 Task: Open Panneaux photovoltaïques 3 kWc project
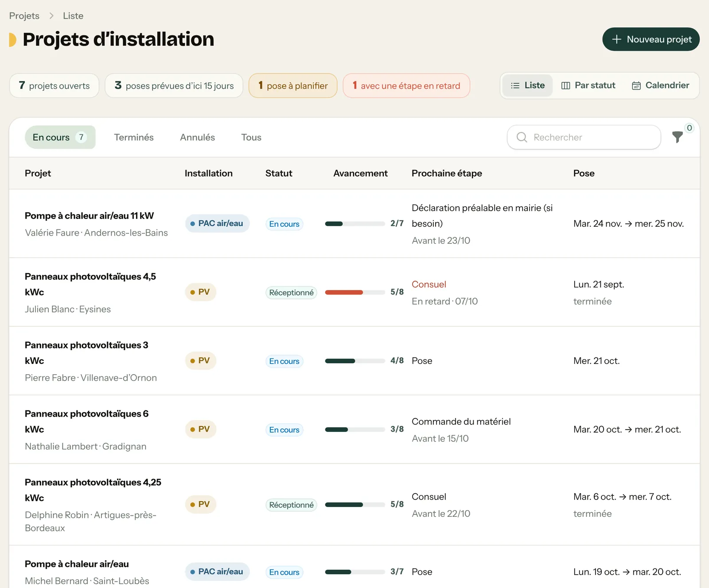click(x=86, y=353)
